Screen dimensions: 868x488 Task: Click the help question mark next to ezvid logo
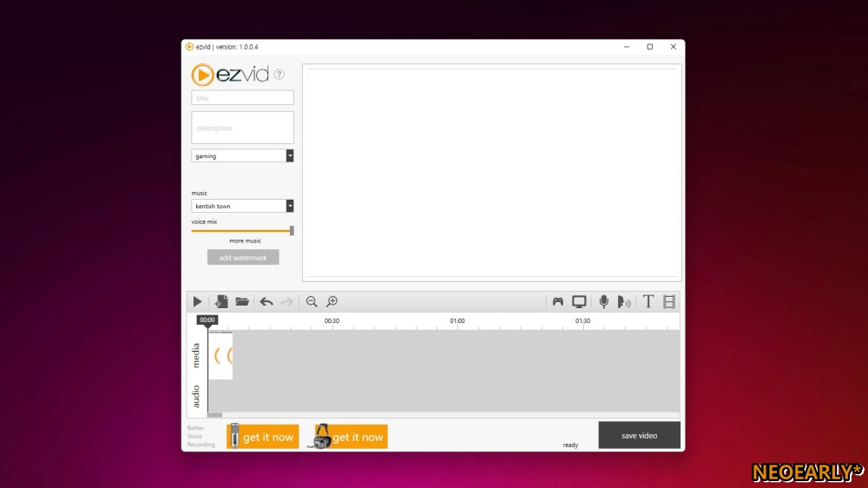click(279, 74)
